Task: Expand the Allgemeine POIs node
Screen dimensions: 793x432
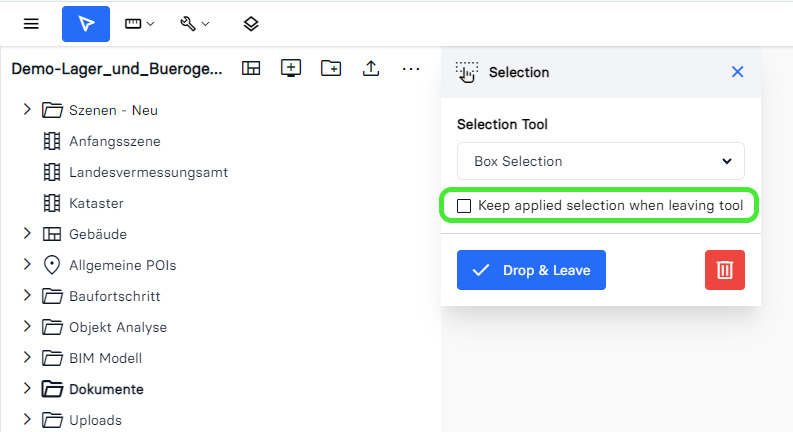Action: [27, 265]
